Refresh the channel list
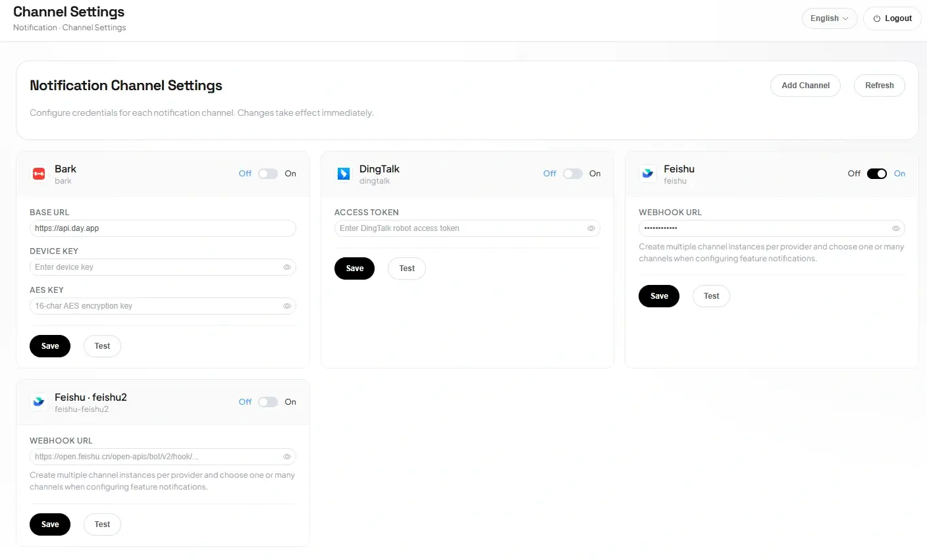 click(879, 86)
